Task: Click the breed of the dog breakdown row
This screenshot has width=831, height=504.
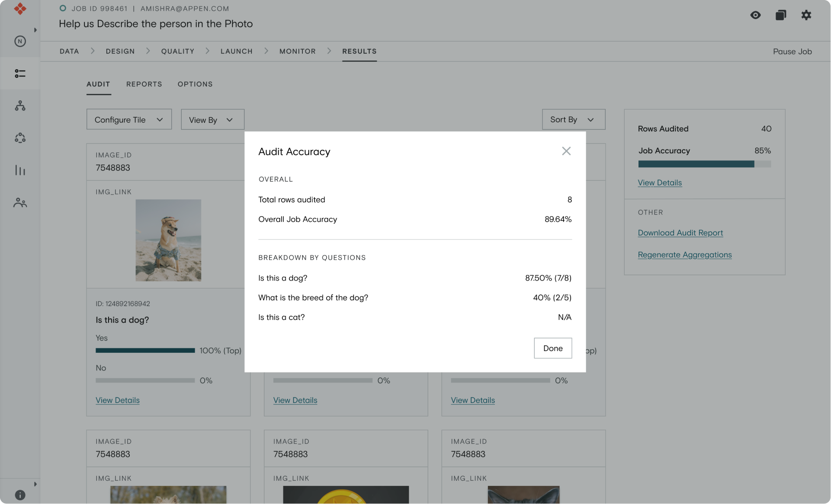Action: pos(415,297)
